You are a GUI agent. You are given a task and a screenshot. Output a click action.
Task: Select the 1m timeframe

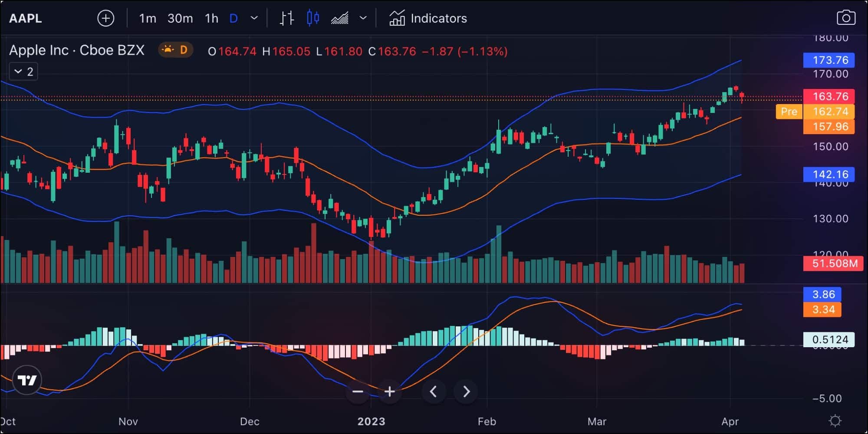pos(148,18)
